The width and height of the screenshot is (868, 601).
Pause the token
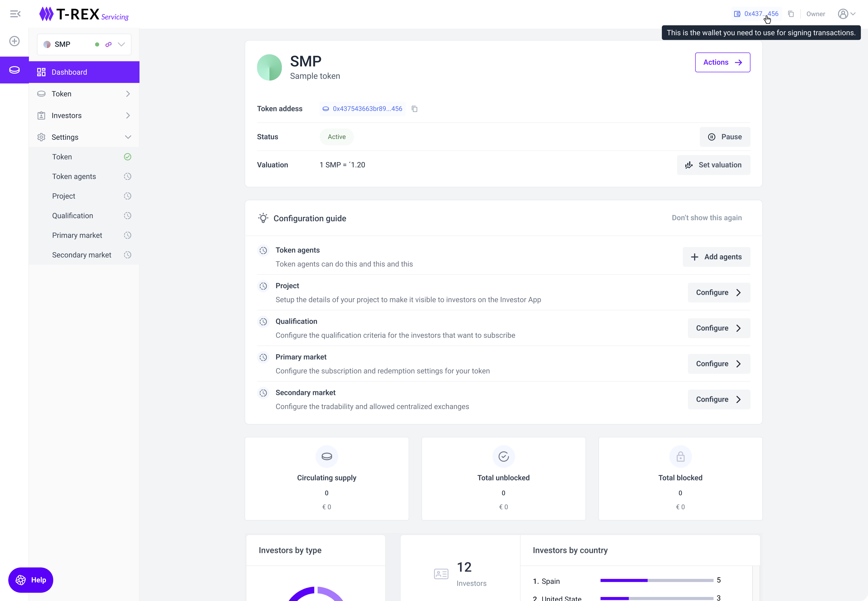pyautogui.click(x=724, y=137)
